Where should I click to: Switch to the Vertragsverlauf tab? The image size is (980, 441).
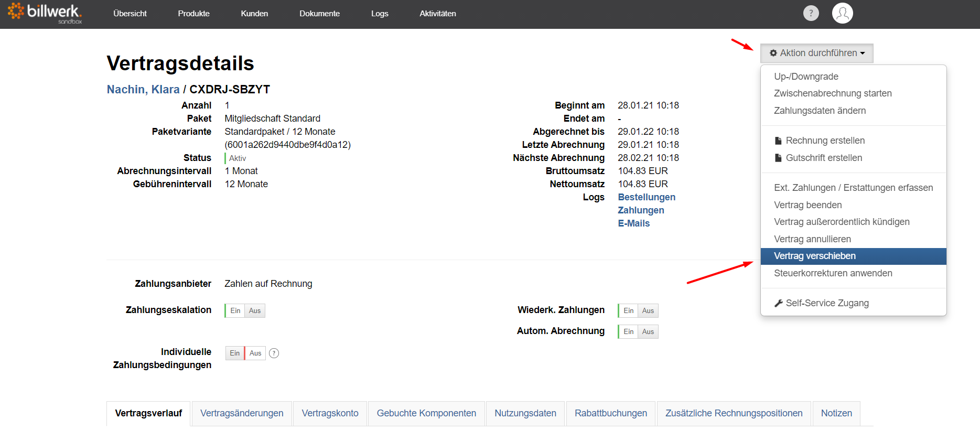coord(148,413)
